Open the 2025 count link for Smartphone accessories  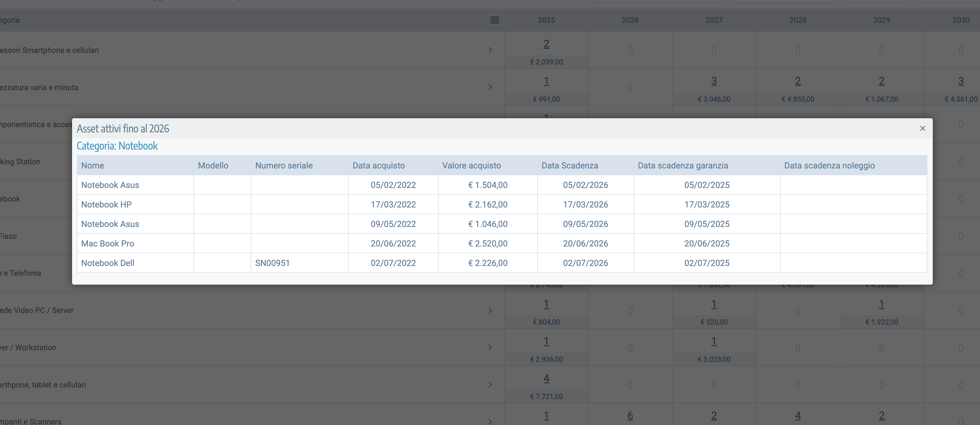pos(546,44)
